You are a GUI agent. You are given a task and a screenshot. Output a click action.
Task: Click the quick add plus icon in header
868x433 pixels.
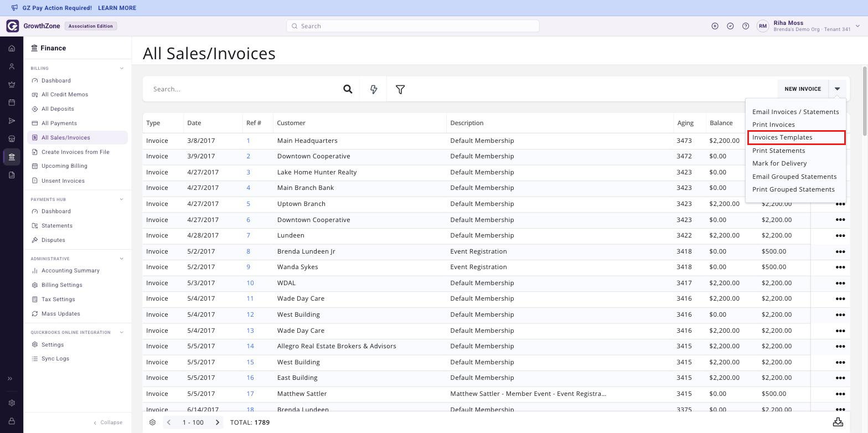click(x=715, y=26)
